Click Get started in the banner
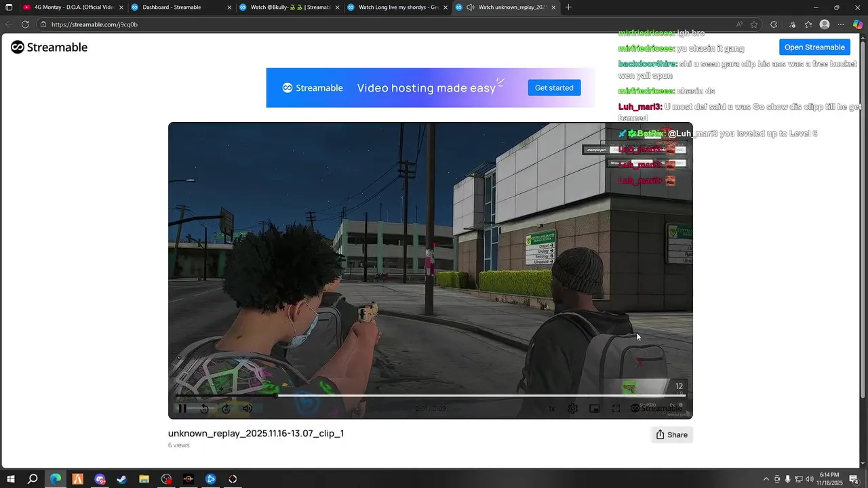 pos(554,87)
